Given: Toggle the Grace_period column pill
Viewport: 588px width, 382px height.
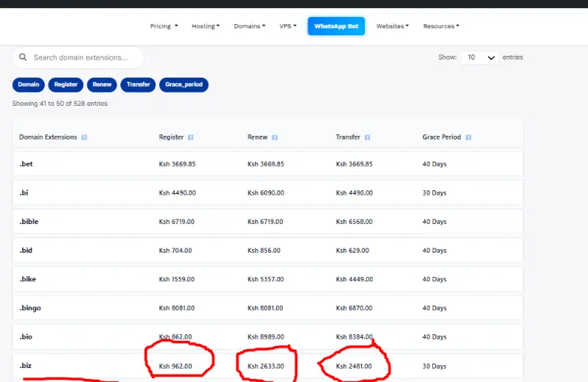Looking at the screenshot, I should [184, 84].
